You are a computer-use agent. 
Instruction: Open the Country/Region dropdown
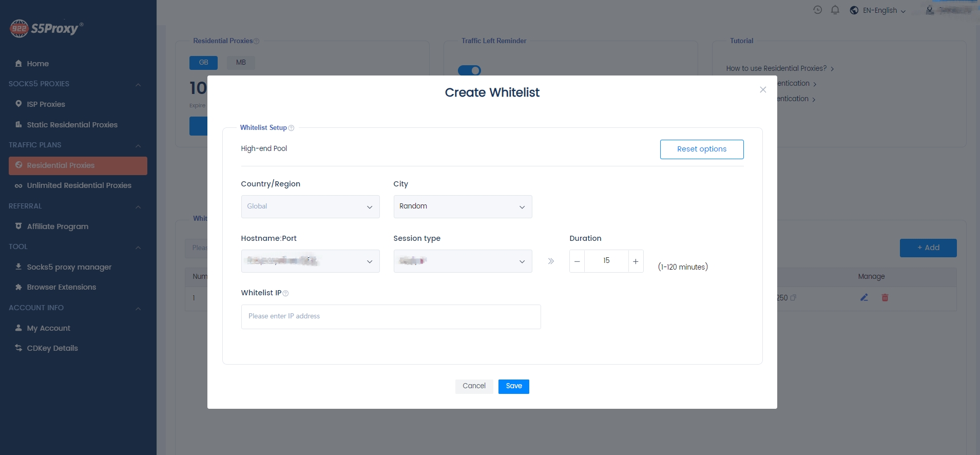[310, 206]
